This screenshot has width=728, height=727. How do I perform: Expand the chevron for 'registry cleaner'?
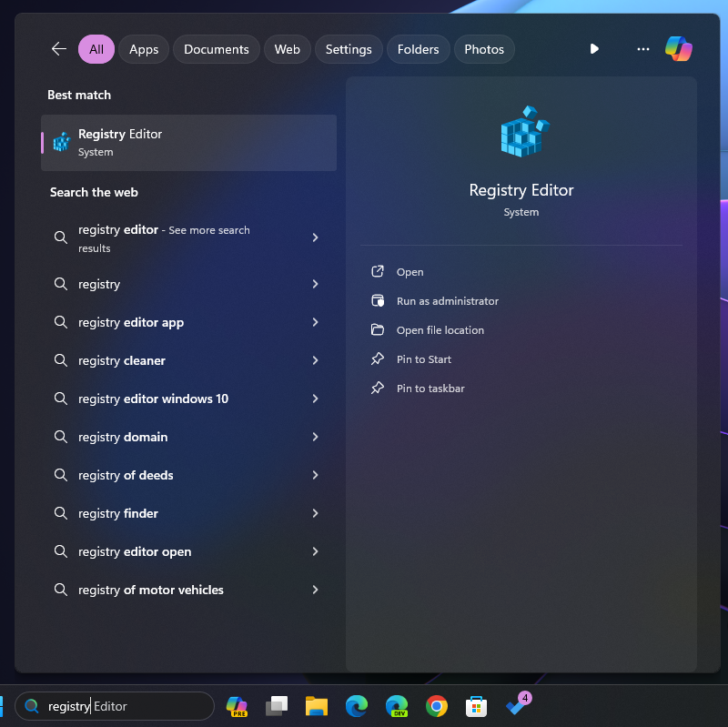point(315,359)
